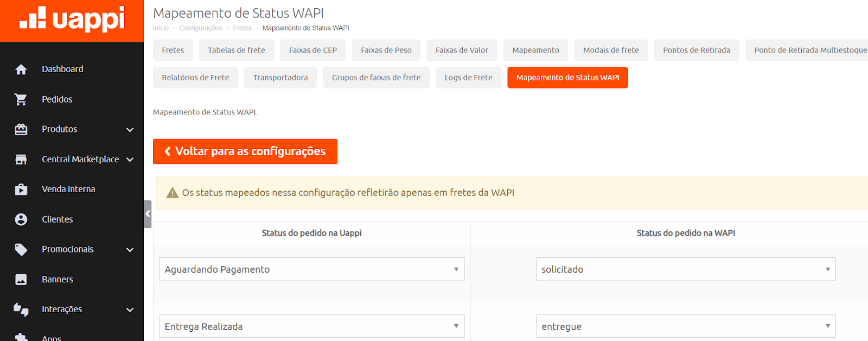Click the Venda interna bag icon
Image resolution: width=868 pixels, height=341 pixels.
21,190
